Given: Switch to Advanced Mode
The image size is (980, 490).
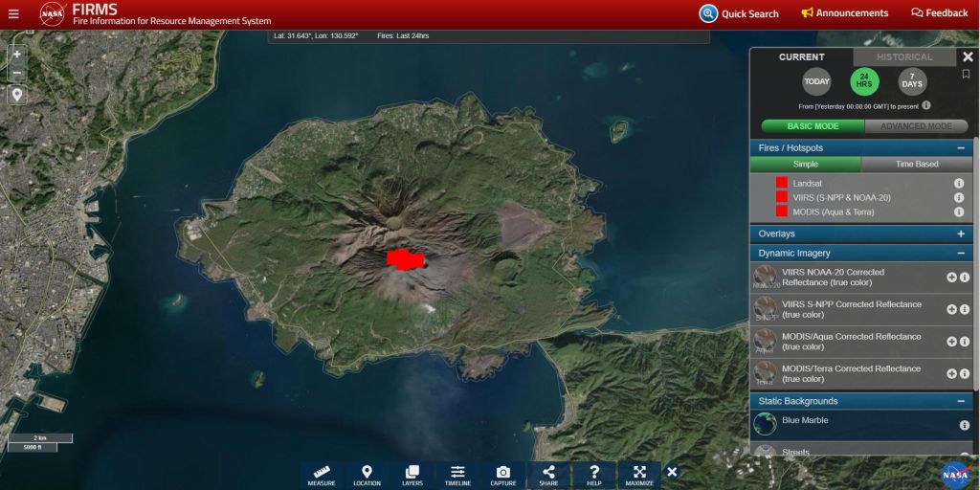Looking at the screenshot, I should [916, 126].
